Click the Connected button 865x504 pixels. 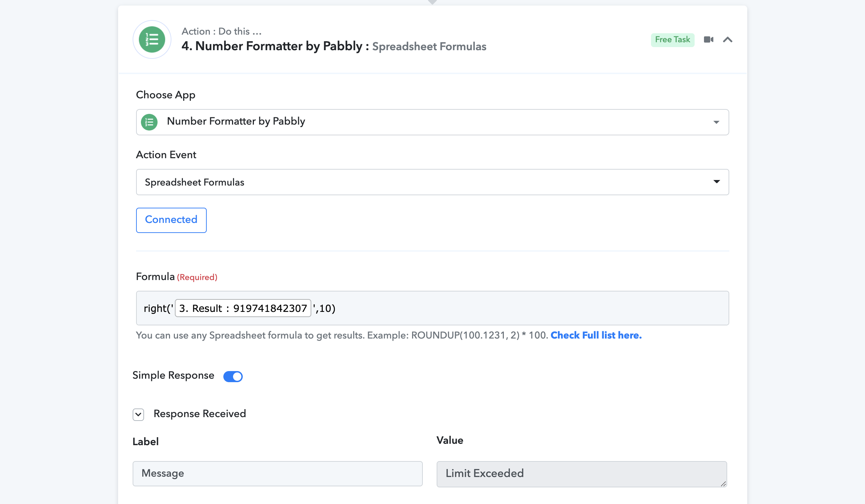point(171,220)
